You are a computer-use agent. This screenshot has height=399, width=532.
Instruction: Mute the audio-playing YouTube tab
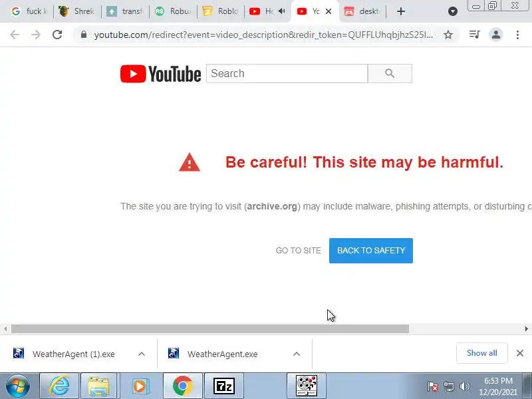click(281, 11)
